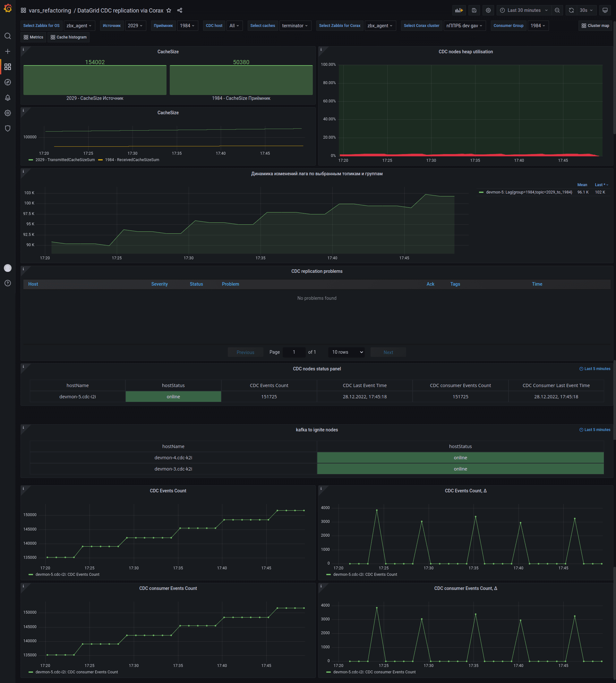Toggle devmon-5 Lag series in legend
Image resolution: width=616 pixels, height=683 pixels.
point(529,192)
